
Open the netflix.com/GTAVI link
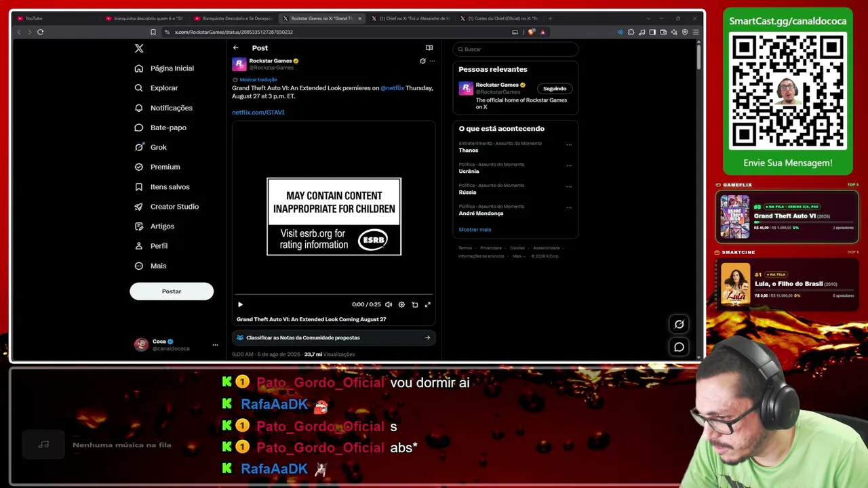click(258, 113)
